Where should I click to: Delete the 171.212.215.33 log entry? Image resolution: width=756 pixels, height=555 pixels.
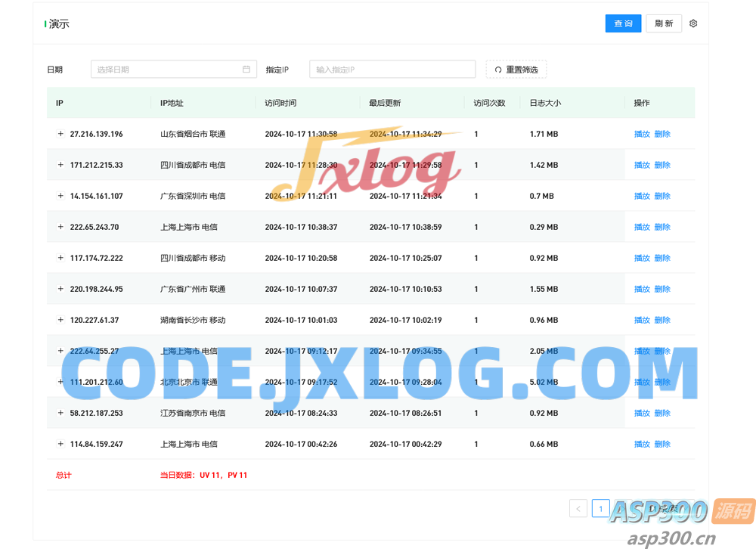point(662,165)
